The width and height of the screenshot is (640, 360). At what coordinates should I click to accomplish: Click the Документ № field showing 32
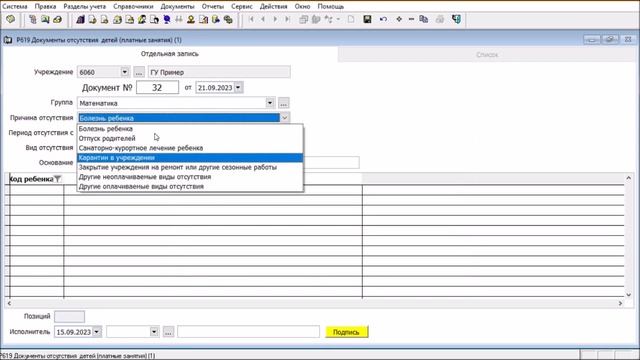pos(157,87)
